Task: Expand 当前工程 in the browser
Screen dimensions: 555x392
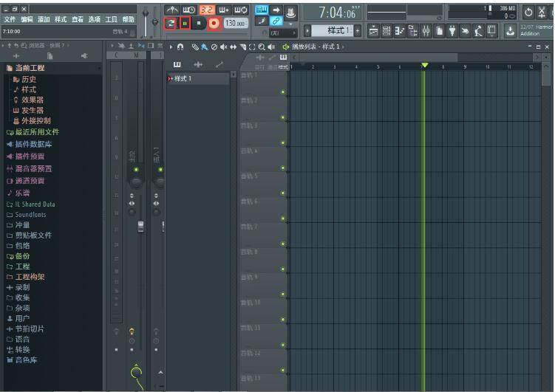Action: coord(30,68)
